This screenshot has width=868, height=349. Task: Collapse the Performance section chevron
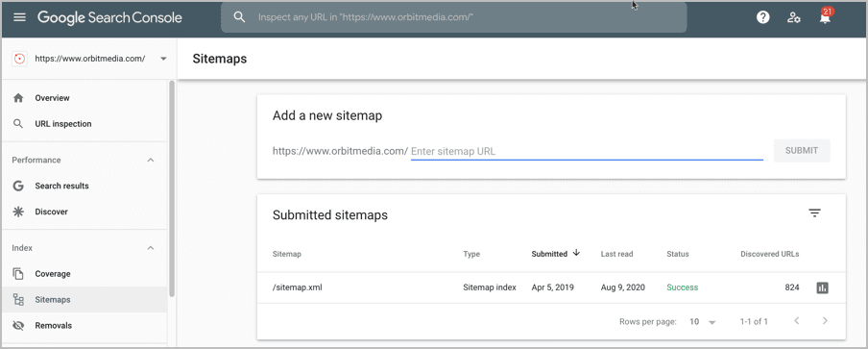(x=151, y=161)
